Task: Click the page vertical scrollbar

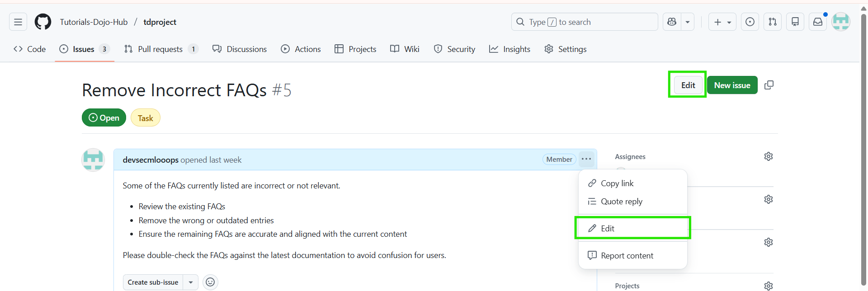Action: (863, 149)
